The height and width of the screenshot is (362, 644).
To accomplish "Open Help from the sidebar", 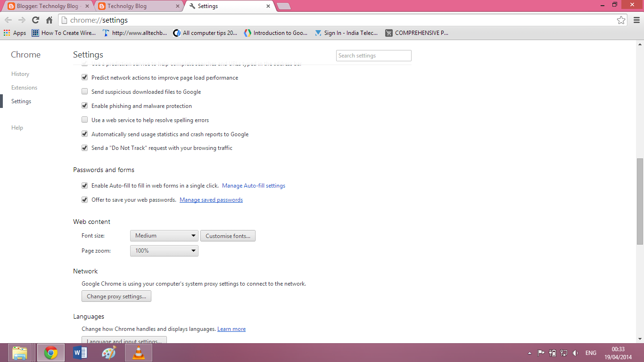I will (x=17, y=128).
